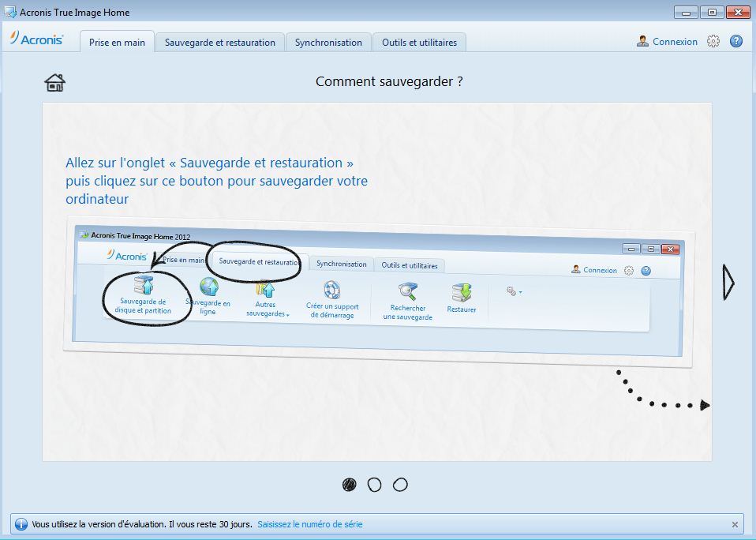Image resolution: width=756 pixels, height=540 pixels.
Task: Click the app icon in title bar
Action: (10, 12)
